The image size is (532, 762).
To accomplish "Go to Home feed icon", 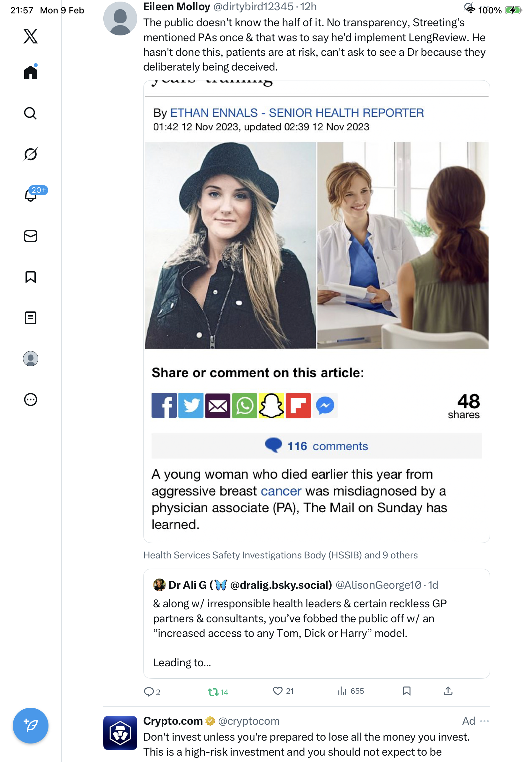I will point(31,72).
